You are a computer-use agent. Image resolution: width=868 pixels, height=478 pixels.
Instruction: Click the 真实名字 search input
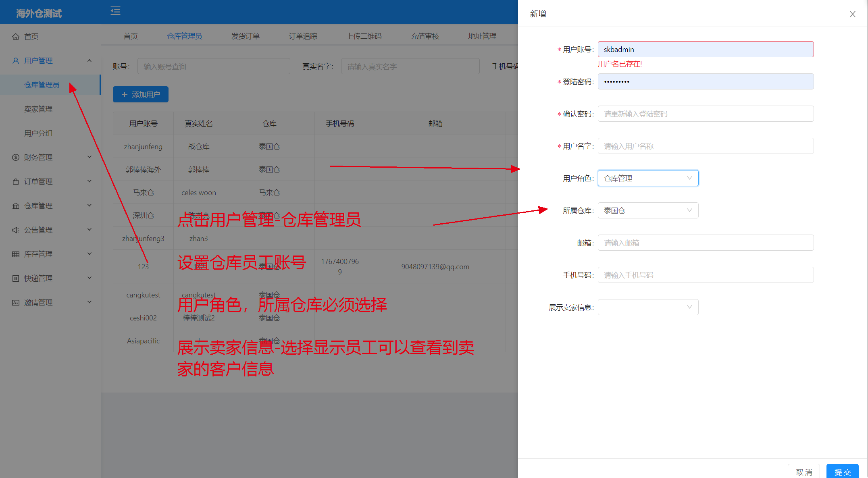(410, 66)
